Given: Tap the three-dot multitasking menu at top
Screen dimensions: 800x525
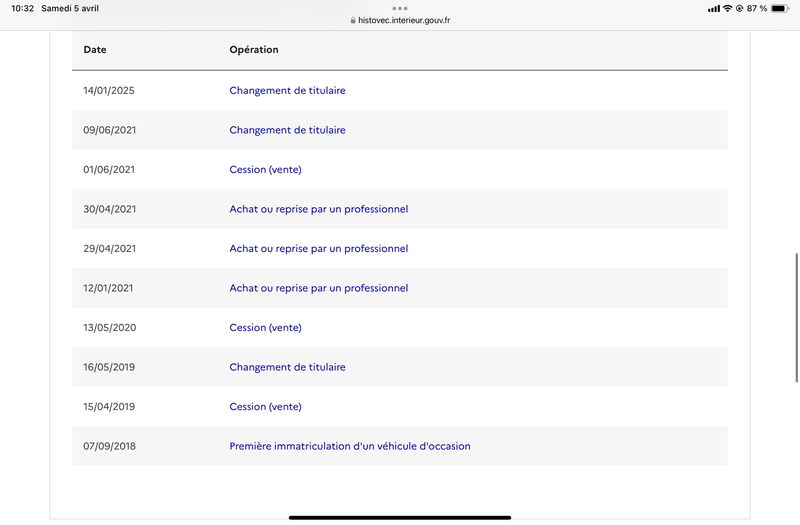Looking at the screenshot, I should 400,7.
